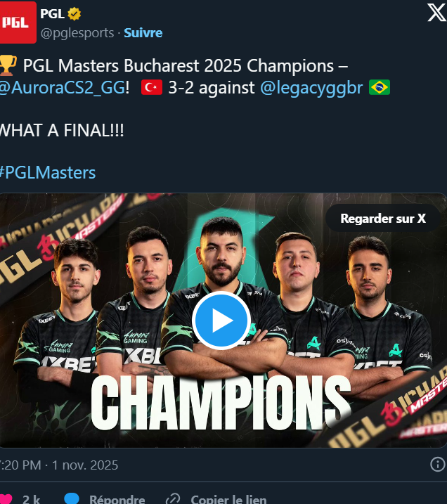
Task: Click the info icon beside the date
Action: point(438,465)
